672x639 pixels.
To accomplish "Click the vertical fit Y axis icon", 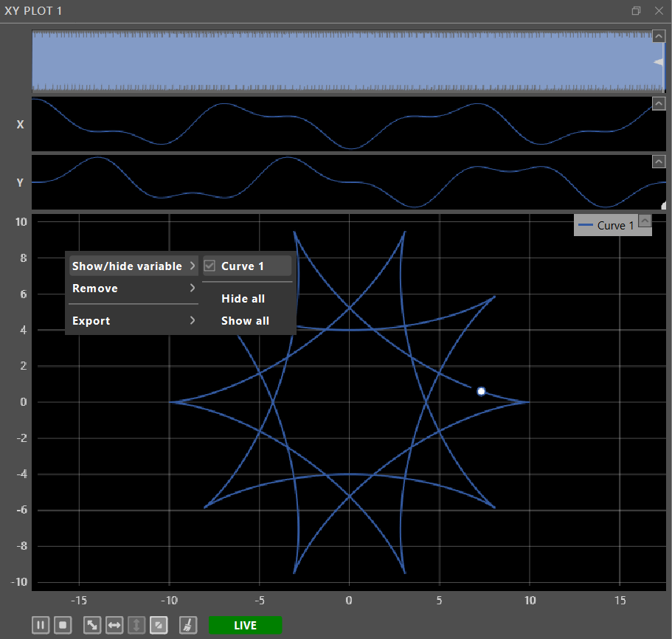I will [136, 625].
